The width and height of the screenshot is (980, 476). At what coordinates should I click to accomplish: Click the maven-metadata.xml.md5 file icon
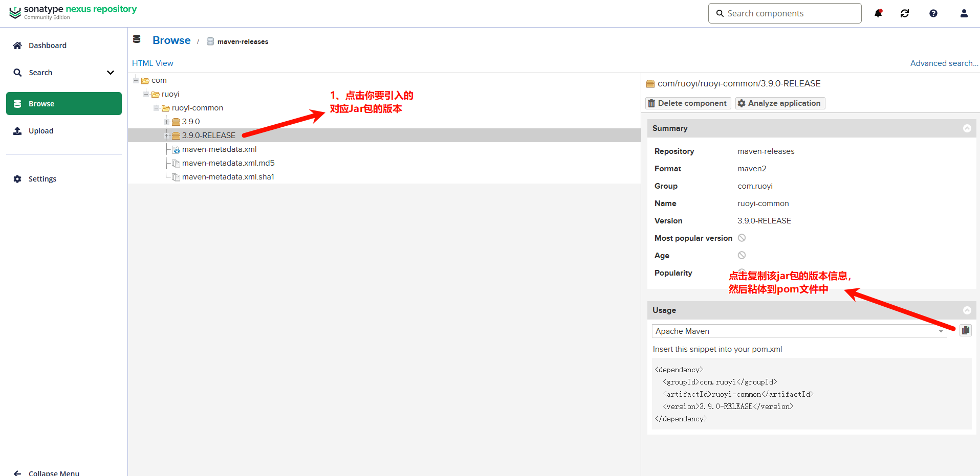176,163
